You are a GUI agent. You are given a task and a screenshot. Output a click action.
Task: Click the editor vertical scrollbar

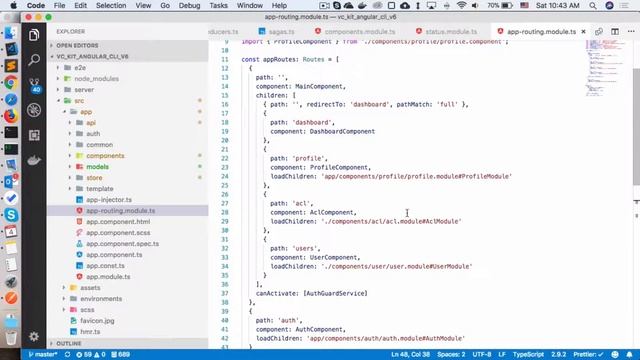636,127
